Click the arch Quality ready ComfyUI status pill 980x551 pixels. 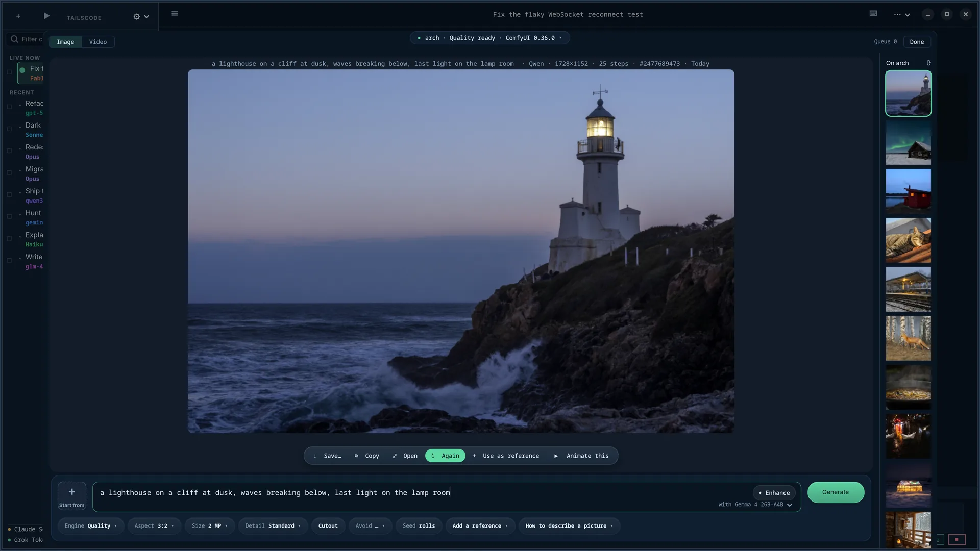pos(489,38)
